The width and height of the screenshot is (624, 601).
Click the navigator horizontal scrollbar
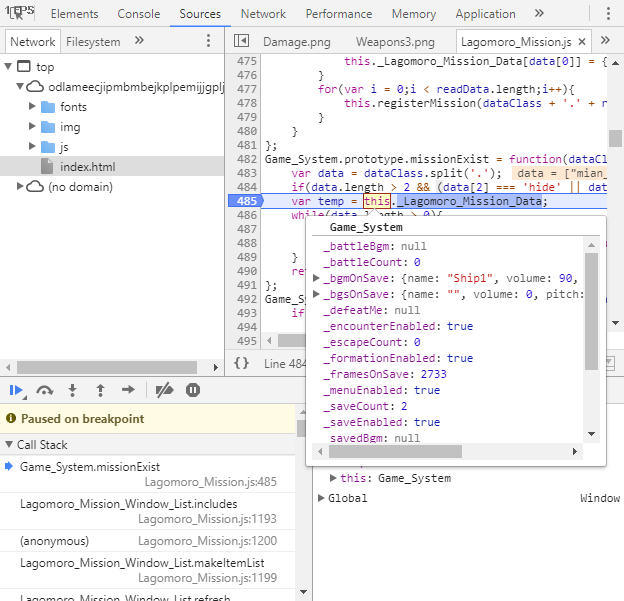[107, 367]
